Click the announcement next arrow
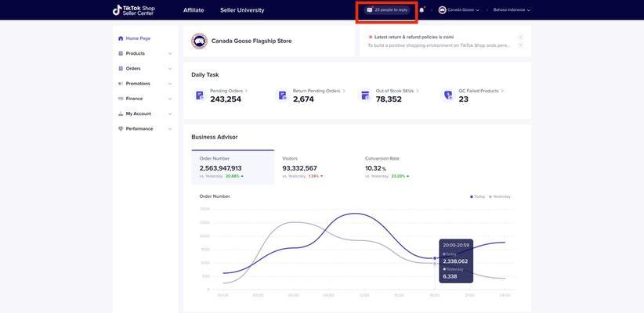 point(520,45)
